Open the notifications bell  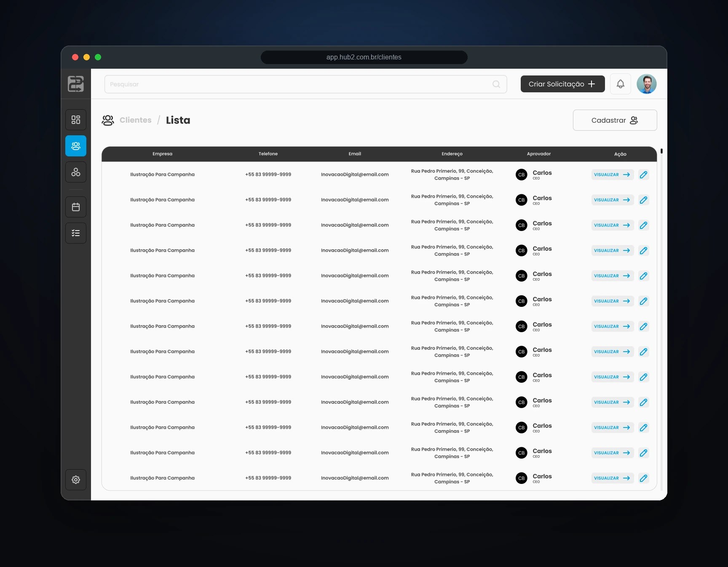coord(621,84)
